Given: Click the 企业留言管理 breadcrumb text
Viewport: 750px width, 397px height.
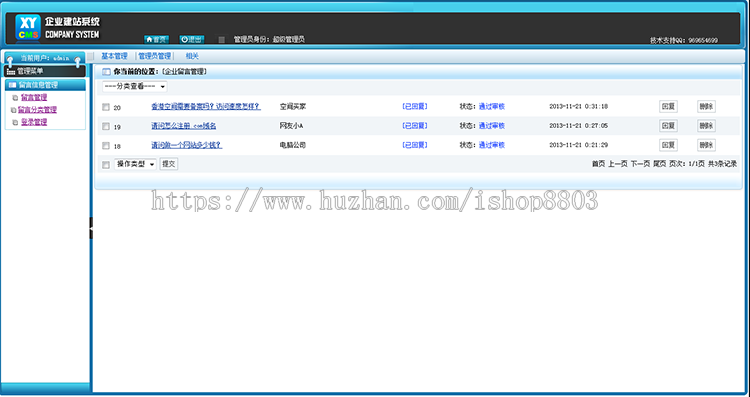Looking at the screenshot, I should [x=185, y=72].
